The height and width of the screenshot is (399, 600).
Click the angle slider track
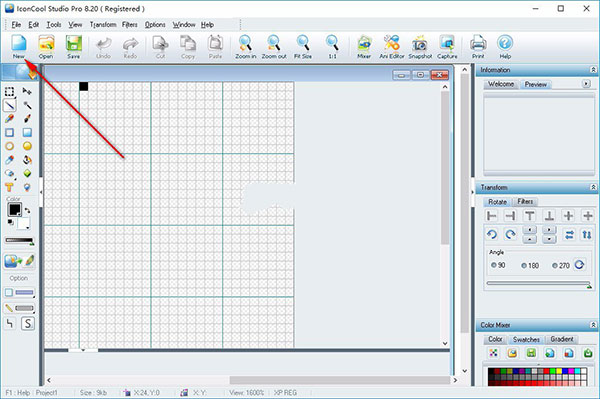539,283
